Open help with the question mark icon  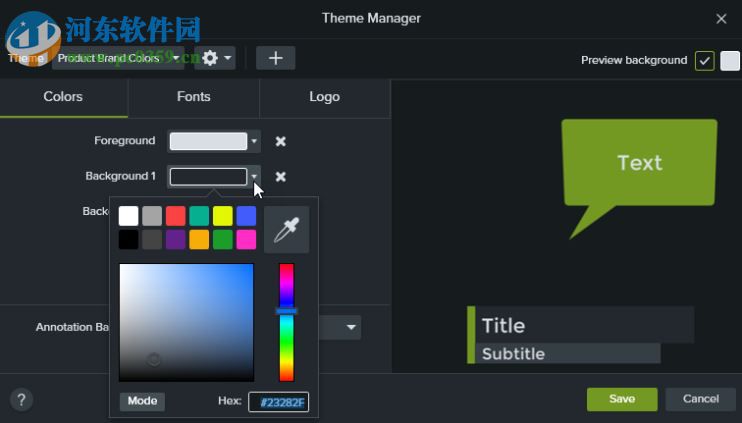point(21,399)
